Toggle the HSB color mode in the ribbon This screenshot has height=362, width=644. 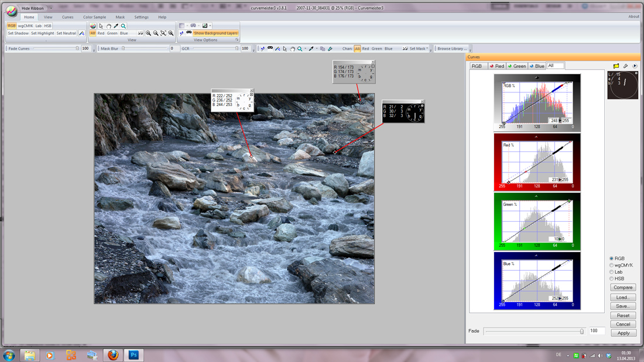47,26
